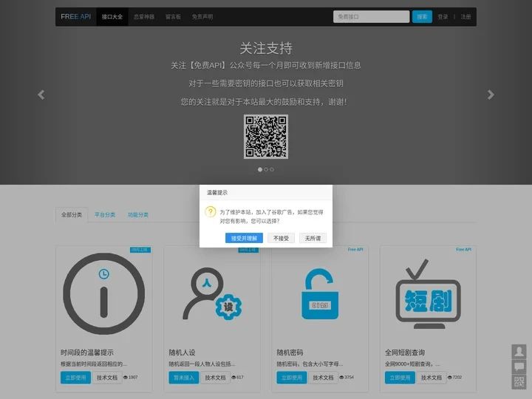532x399 pixels.
Task: Click the 温馨提示 dialog title
Action: [217, 193]
